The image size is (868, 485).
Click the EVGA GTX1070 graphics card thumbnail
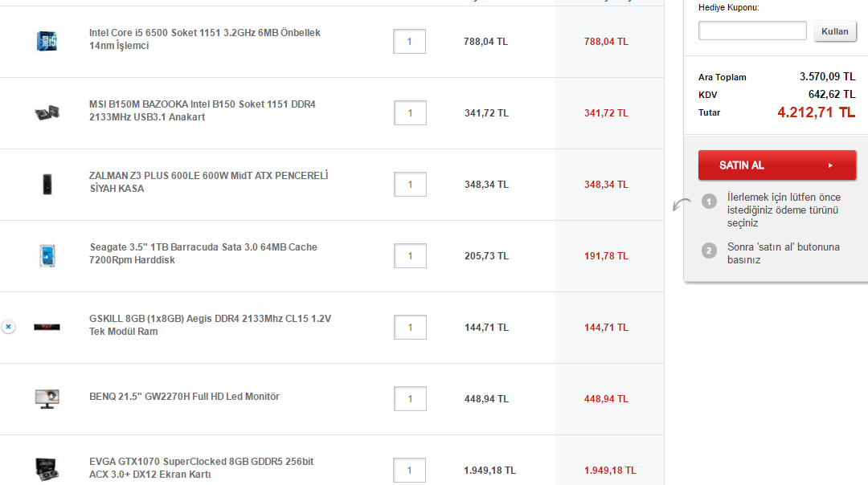47,469
